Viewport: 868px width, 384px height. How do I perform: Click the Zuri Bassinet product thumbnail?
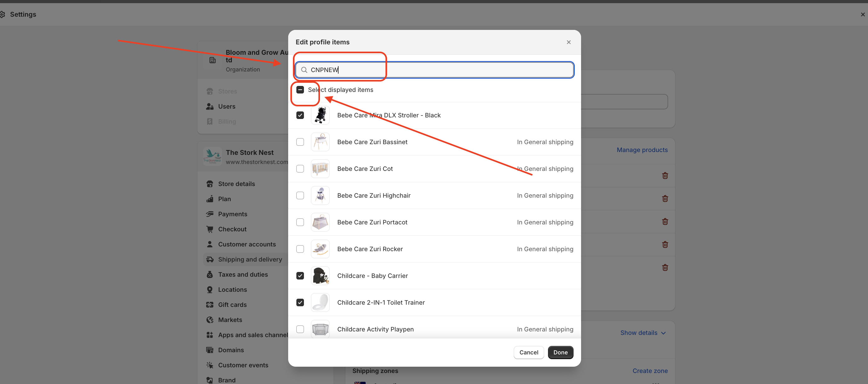320,142
